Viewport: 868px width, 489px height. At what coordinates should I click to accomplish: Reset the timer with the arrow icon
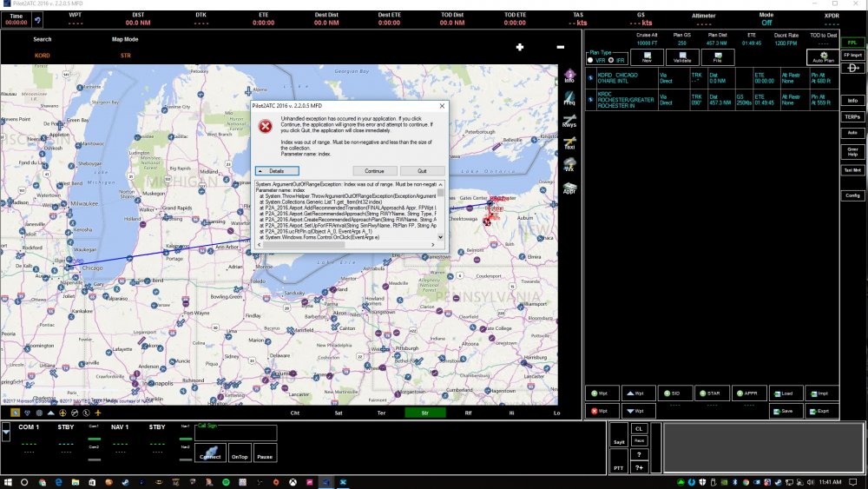(37, 21)
